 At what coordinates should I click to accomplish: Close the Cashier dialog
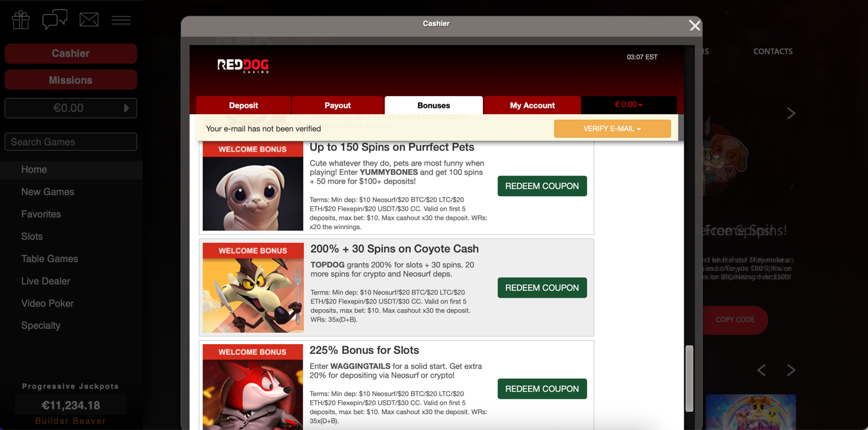coord(695,25)
